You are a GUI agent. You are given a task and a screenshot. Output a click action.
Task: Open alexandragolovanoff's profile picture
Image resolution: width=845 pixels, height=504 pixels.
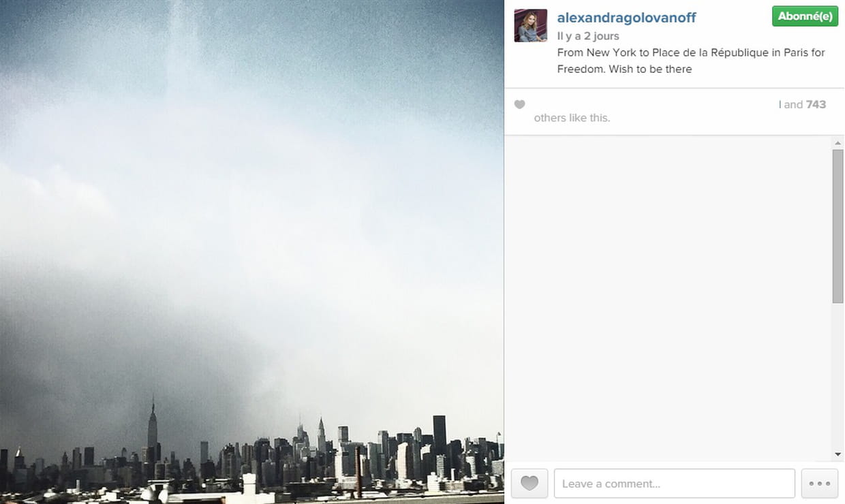pos(531,26)
